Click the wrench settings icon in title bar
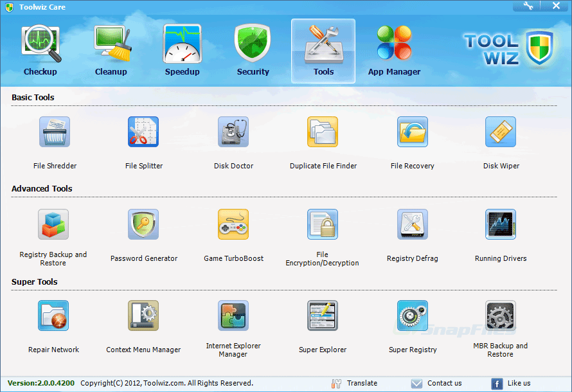 tap(528, 6)
